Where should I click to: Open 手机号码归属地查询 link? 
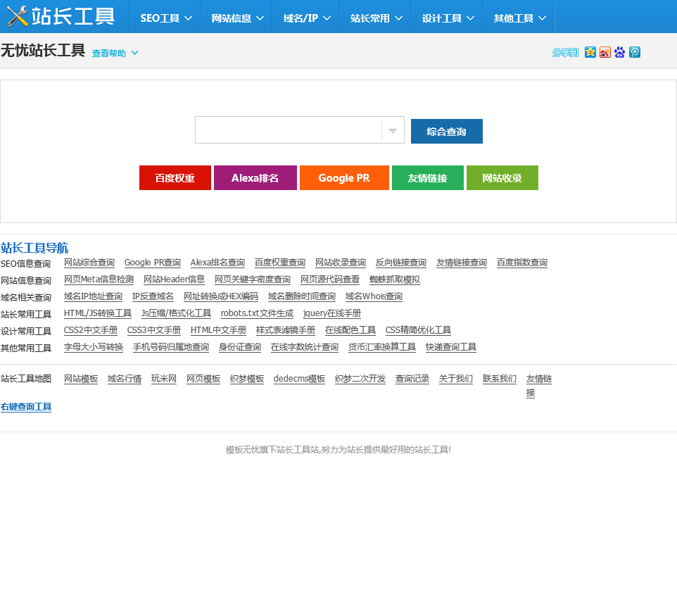[x=171, y=347]
